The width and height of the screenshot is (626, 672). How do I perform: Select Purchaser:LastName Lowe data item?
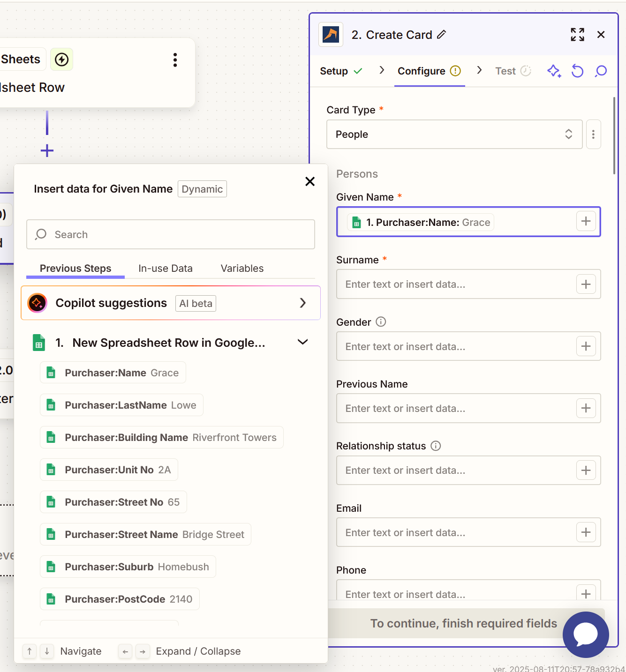(122, 405)
